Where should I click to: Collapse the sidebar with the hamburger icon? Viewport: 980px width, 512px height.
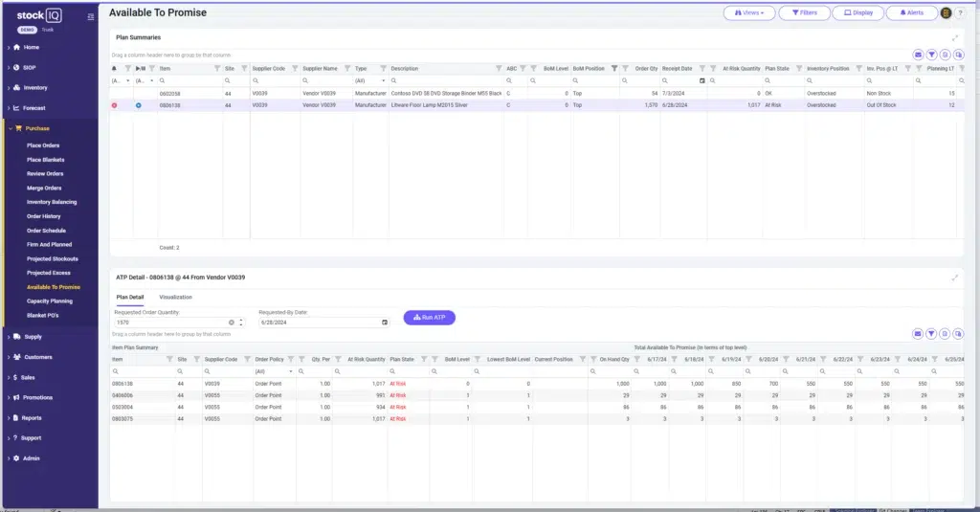click(x=91, y=17)
